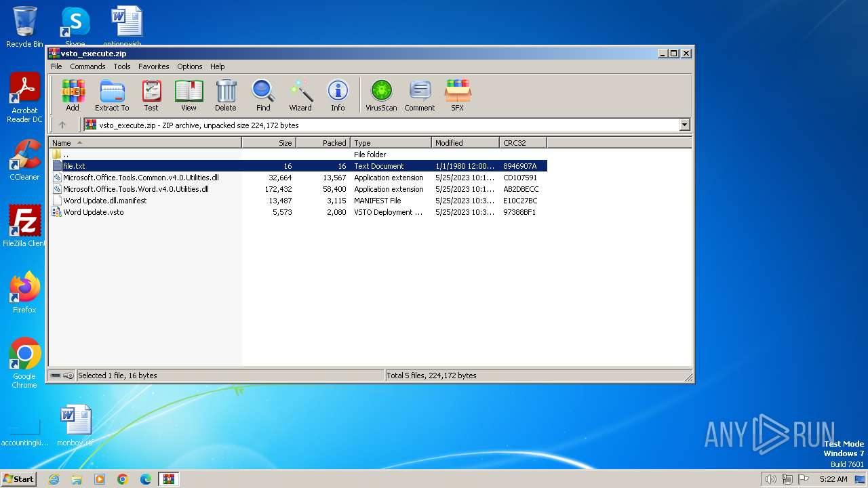Open the FileZilla Client desktop shortcut
This screenshot has height=488, width=868.
point(24,226)
